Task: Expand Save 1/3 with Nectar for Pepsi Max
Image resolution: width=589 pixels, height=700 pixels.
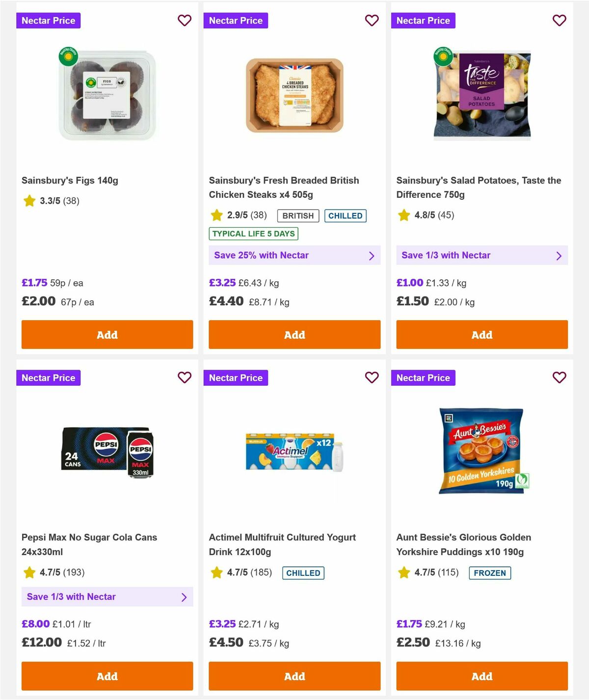Action: pos(107,597)
